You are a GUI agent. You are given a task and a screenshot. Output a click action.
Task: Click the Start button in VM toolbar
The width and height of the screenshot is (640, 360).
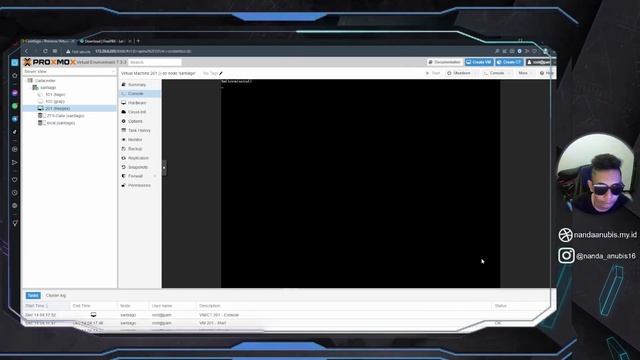433,73
